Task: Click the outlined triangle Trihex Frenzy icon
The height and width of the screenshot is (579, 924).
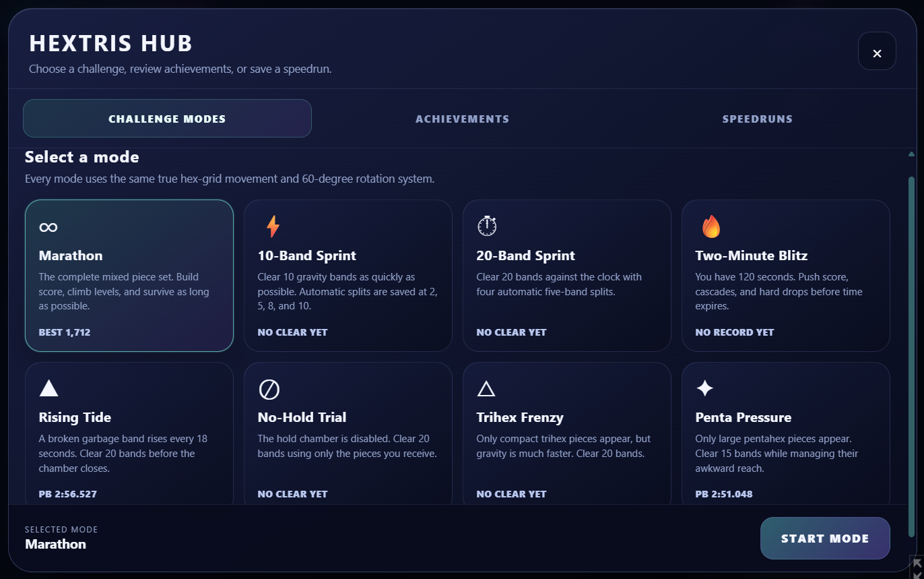Action: pos(486,388)
